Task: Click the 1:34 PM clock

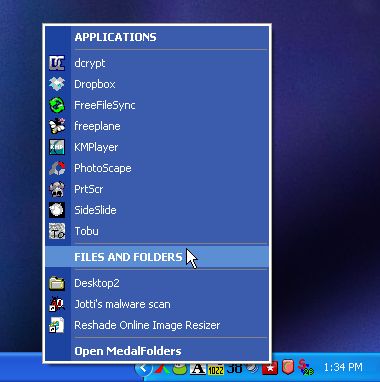Action: click(343, 367)
